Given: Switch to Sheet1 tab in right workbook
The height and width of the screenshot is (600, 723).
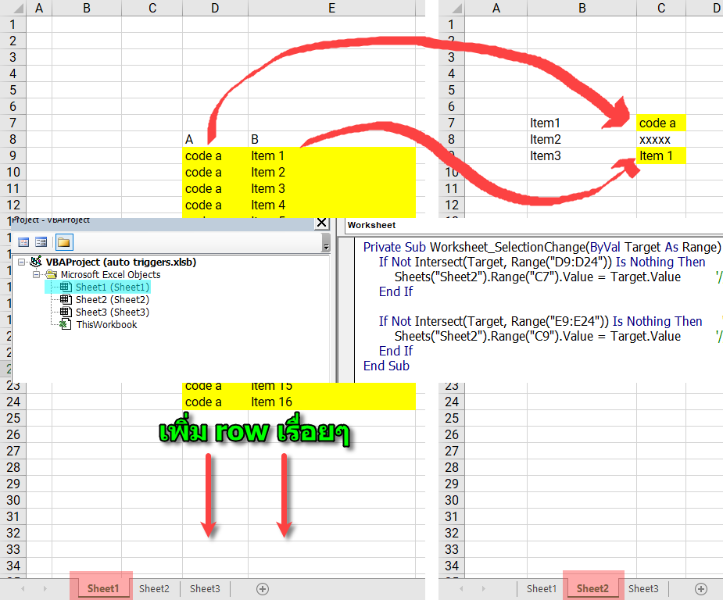Looking at the screenshot, I should pyautogui.click(x=541, y=589).
